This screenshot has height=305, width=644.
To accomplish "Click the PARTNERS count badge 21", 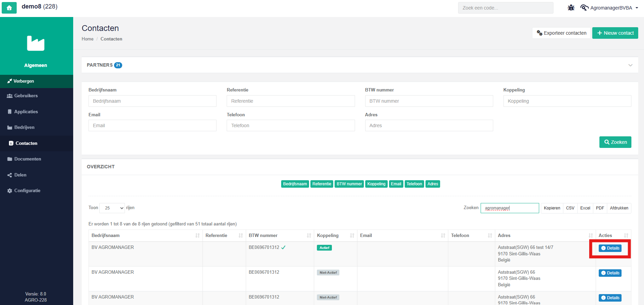I will pos(118,65).
